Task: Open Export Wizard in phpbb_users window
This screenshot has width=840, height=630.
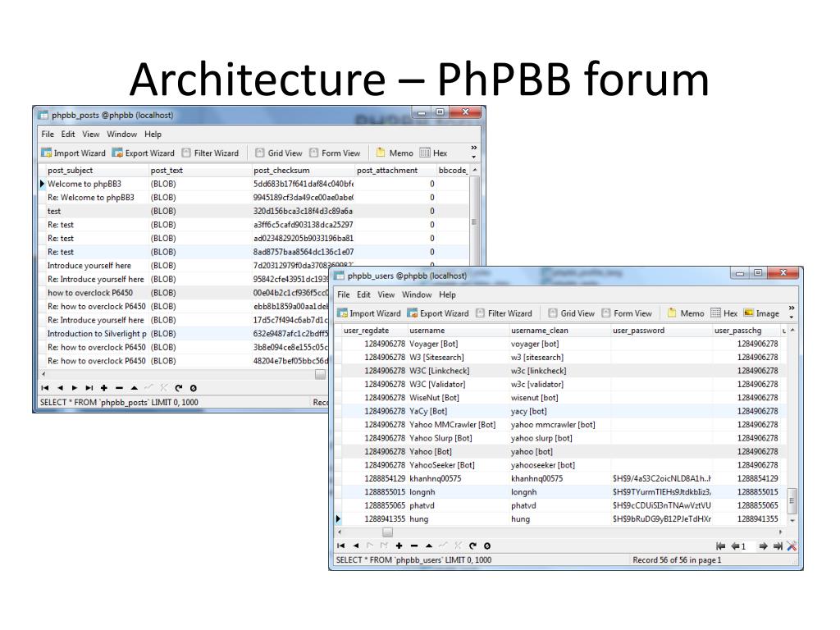Action: point(438,313)
